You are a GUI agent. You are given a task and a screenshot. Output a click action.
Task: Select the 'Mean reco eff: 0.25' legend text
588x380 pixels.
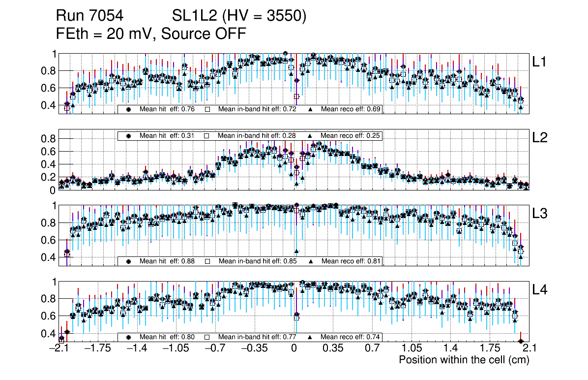tap(351, 136)
